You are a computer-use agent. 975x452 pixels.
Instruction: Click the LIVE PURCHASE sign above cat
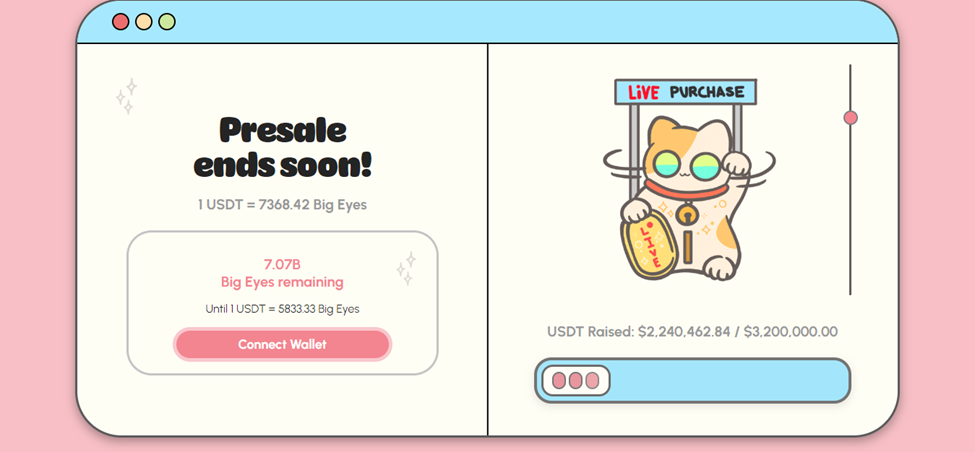click(685, 92)
